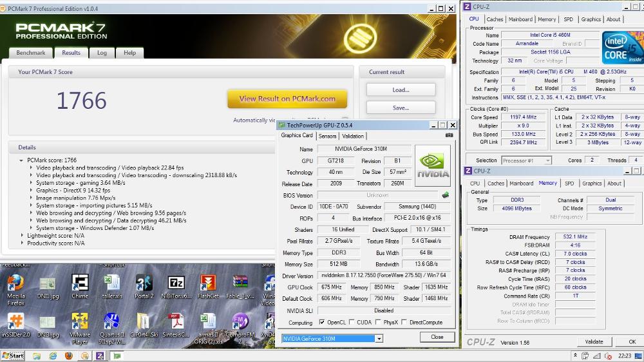Image resolution: width=644 pixels, height=362 pixels.
Task: Launch the inSSIDer 2.0 desktop shortcut
Action: click(x=15, y=325)
